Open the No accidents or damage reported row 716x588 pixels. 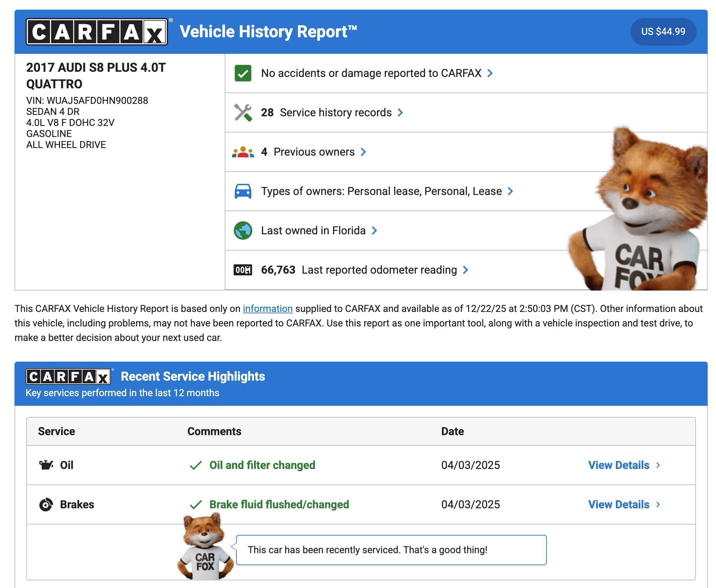pyautogui.click(x=371, y=73)
